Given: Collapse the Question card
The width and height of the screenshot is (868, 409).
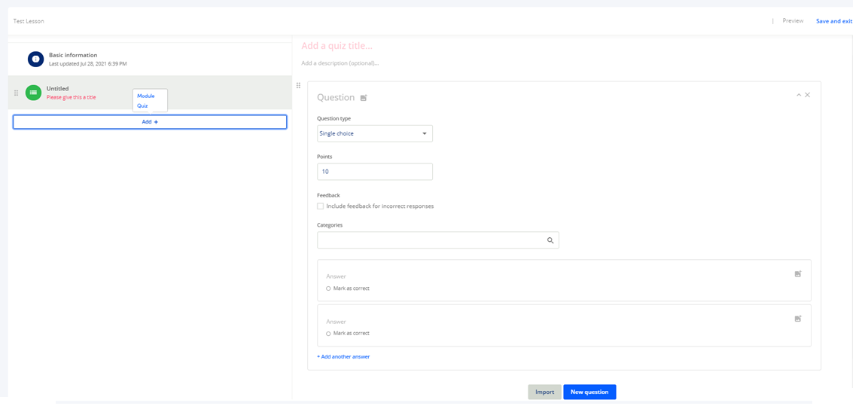Looking at the screenshot, I should (x=798, y=96).
